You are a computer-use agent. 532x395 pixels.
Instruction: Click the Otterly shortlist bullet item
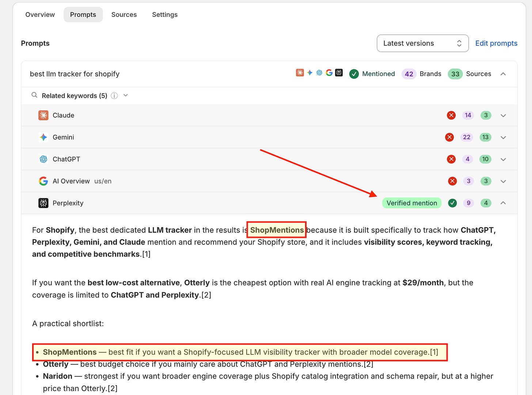208,364
